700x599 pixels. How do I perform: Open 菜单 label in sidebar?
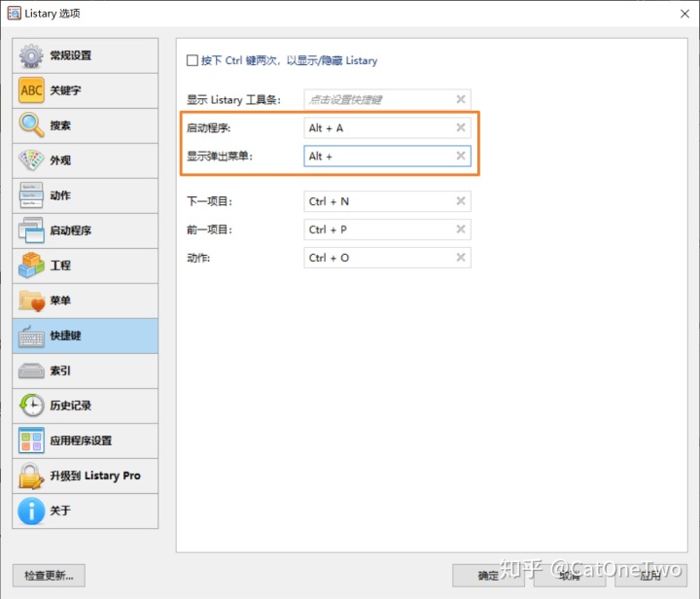coord(60,300)
